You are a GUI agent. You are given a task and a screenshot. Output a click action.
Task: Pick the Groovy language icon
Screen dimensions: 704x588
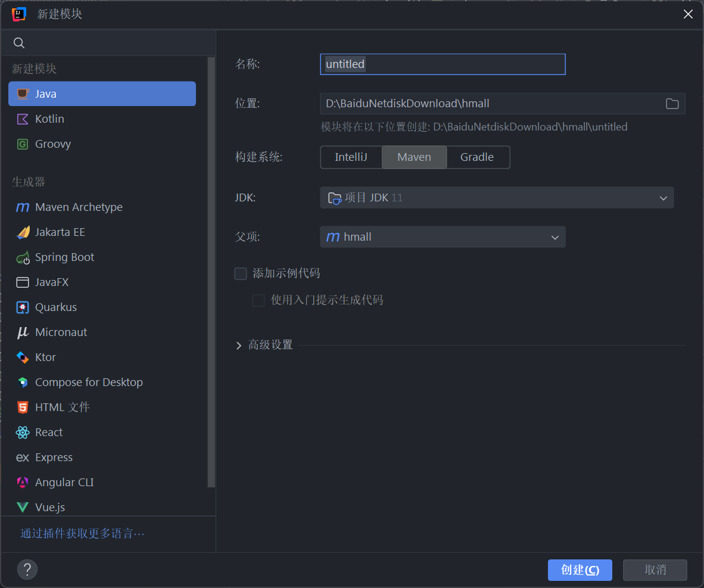23,144
